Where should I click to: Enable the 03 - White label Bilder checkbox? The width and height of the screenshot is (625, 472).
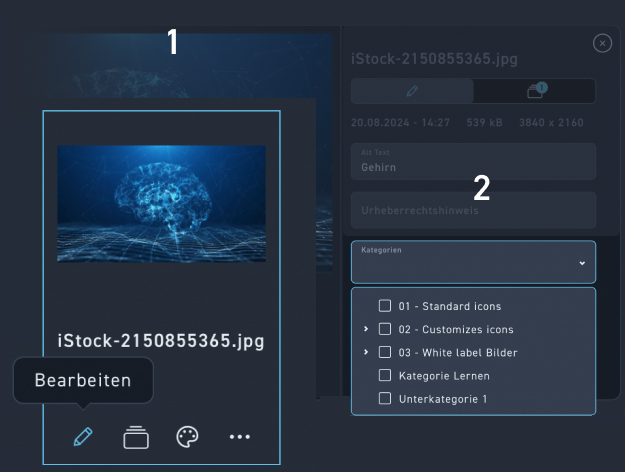point(385,352)
